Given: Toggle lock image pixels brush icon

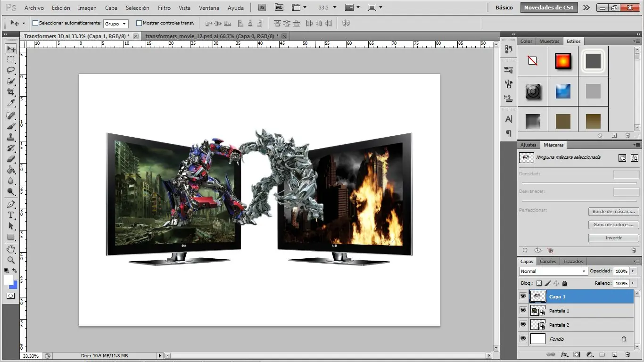Looking at the screenshot, I should click(547, 283).
